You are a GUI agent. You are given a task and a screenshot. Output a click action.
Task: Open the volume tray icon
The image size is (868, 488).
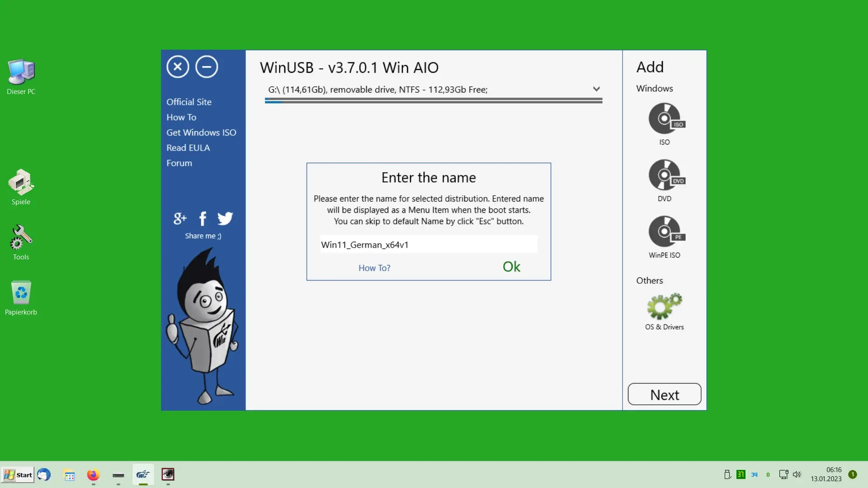tap(797, 474)
